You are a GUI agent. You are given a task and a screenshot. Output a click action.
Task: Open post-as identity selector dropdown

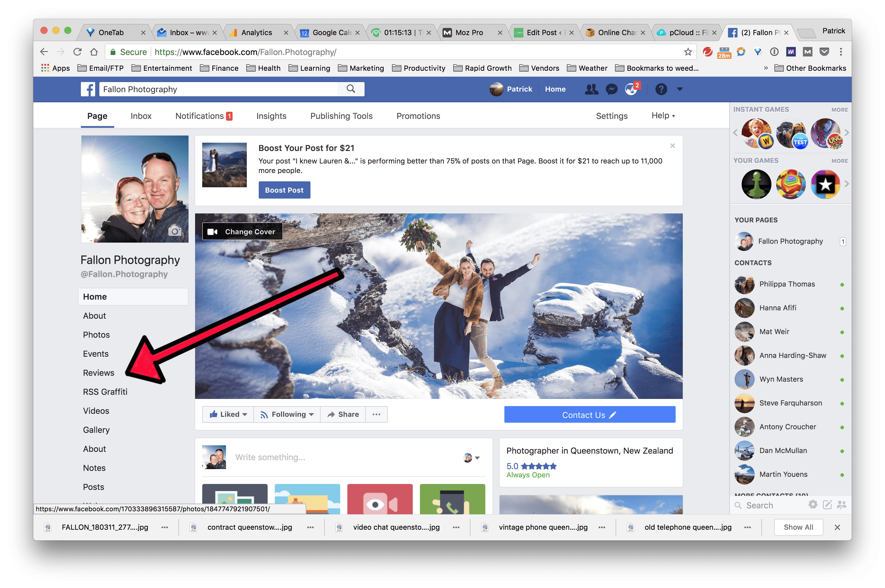(x=472, y=457)
